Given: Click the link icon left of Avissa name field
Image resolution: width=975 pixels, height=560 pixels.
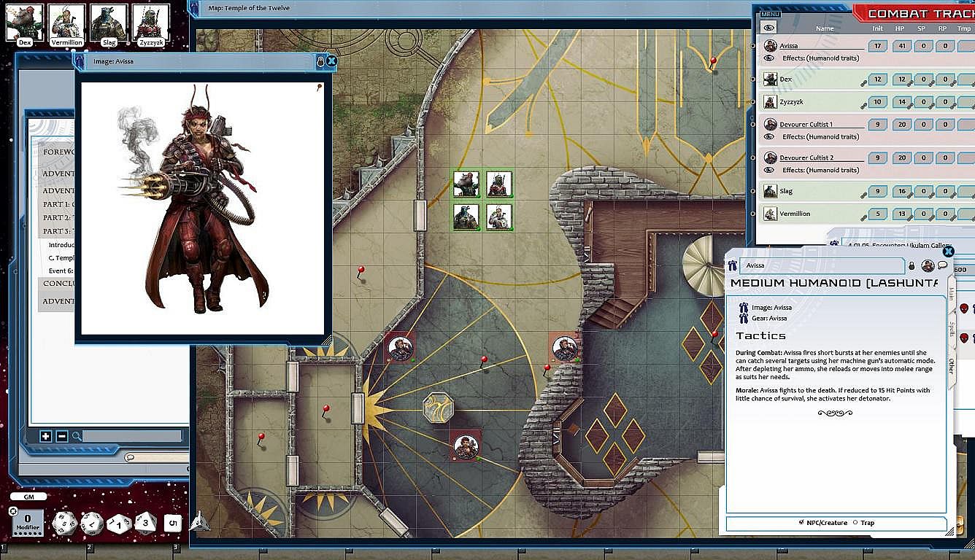Looking at the screenshot, I should pos(732,266).
